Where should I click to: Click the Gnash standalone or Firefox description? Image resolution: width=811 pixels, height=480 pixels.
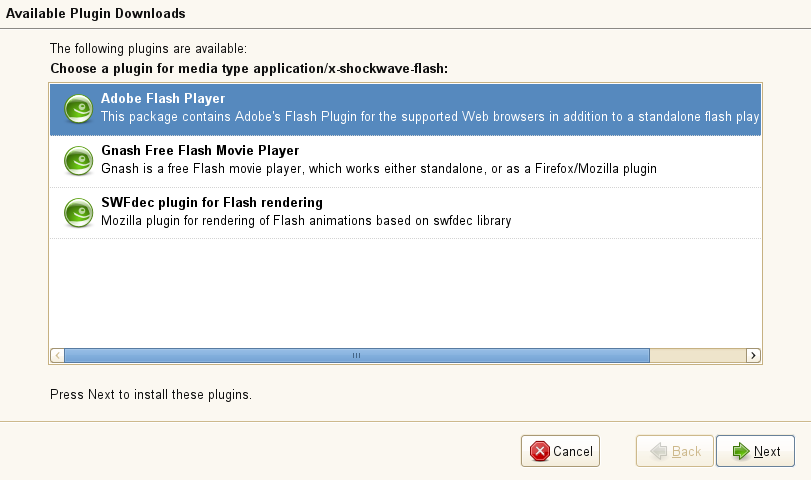[x=378, y=169]
